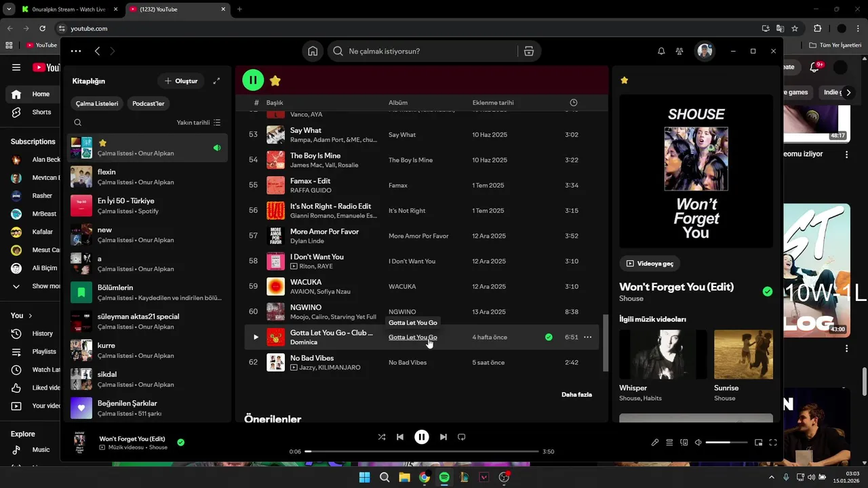
Task: Toggle saved checkmark beside Won't Forget You title
Action: click(x=768, y=291)
